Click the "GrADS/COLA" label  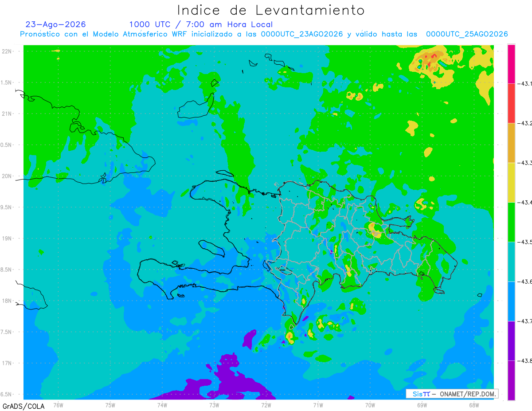tap(23, 406)
